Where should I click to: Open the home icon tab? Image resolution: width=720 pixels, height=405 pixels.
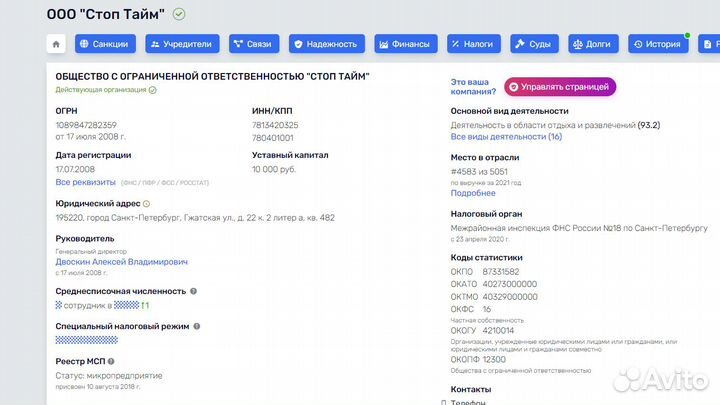(56, 44)
